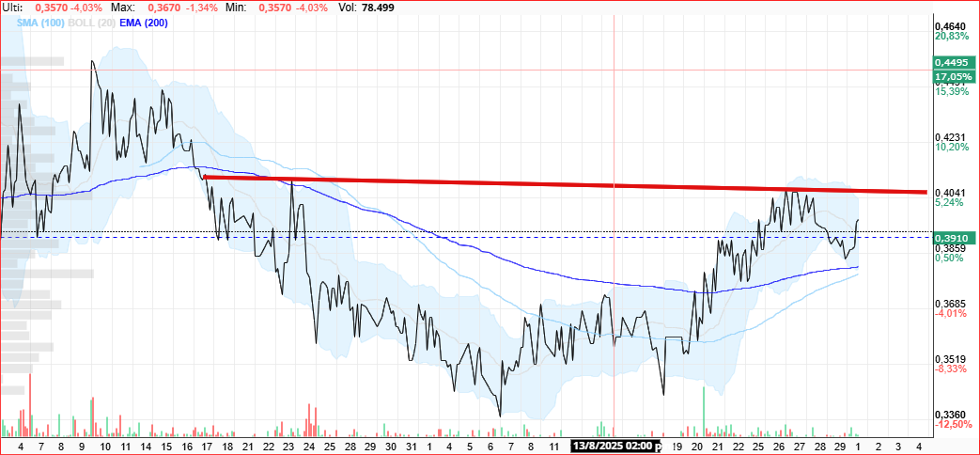Click the volume value 78.499
Screen dimensions: 980x455
pyautogui.click(x=376, y=8)
